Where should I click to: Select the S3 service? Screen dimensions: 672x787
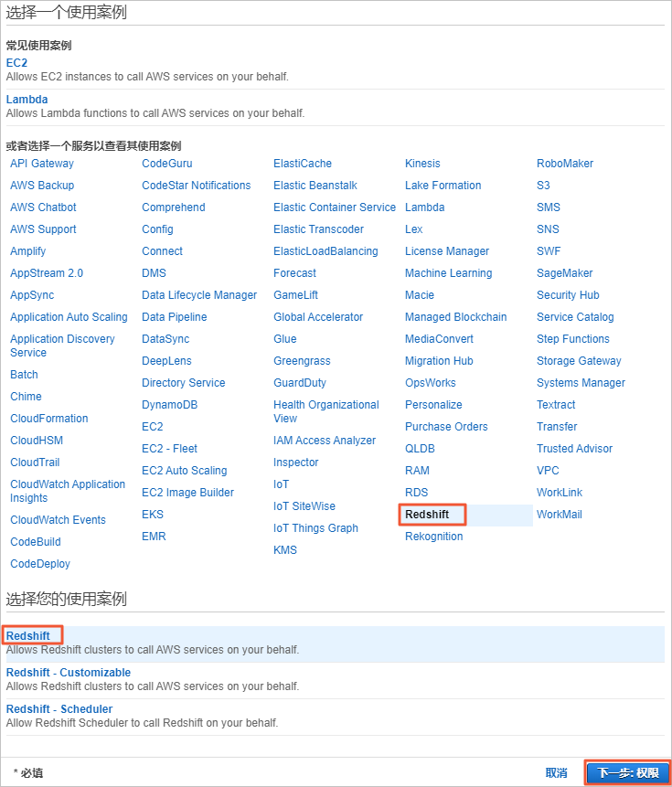(543, 186)
